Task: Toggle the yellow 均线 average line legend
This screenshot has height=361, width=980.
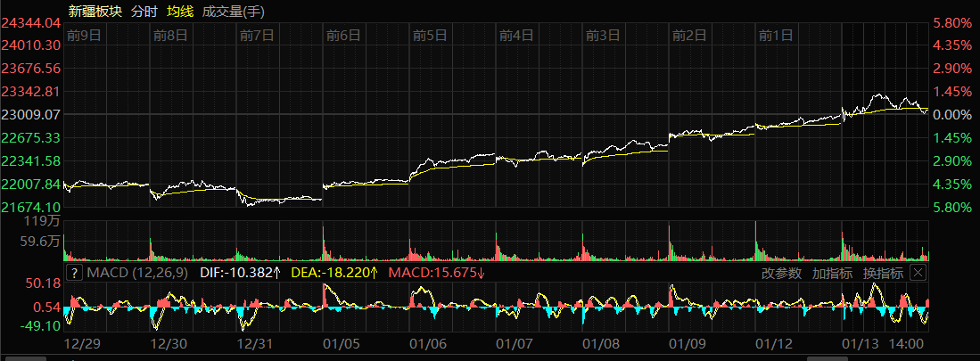Action: [x=179, y=12]
